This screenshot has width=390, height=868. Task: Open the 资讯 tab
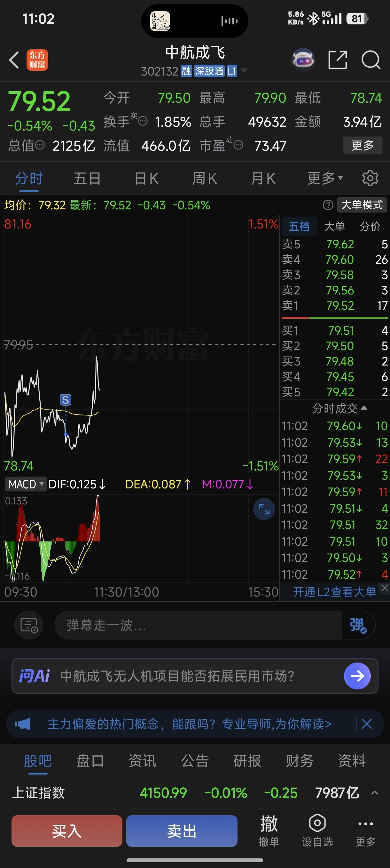pos(142,761)
